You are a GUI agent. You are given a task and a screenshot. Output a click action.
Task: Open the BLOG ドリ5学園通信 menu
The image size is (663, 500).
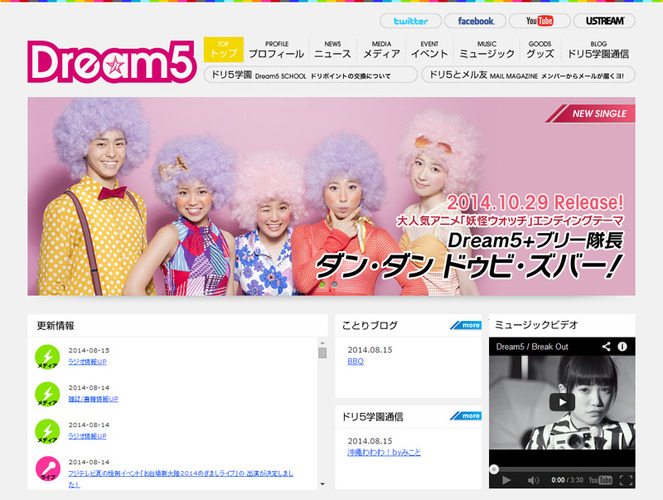coord(598,49)
